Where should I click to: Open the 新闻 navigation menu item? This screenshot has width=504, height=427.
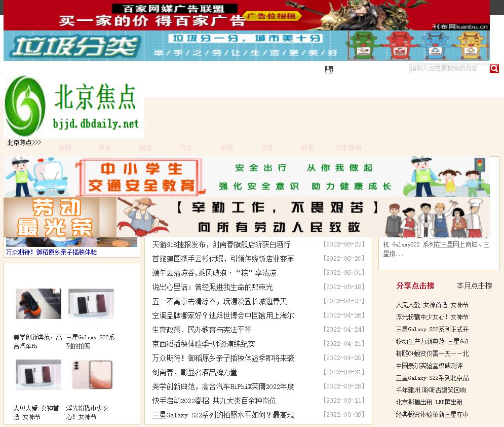coord(65,148)
